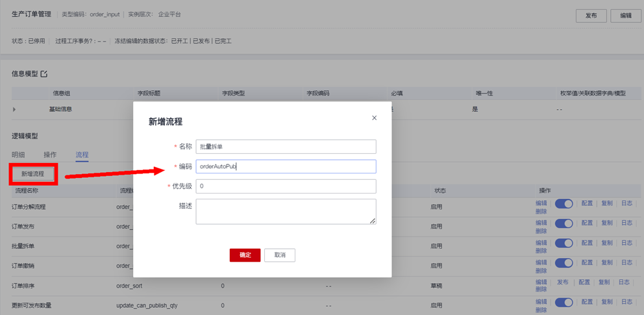Click 编辑 link for 订单排序
The image size is (644, 315).
coord(541,282)
